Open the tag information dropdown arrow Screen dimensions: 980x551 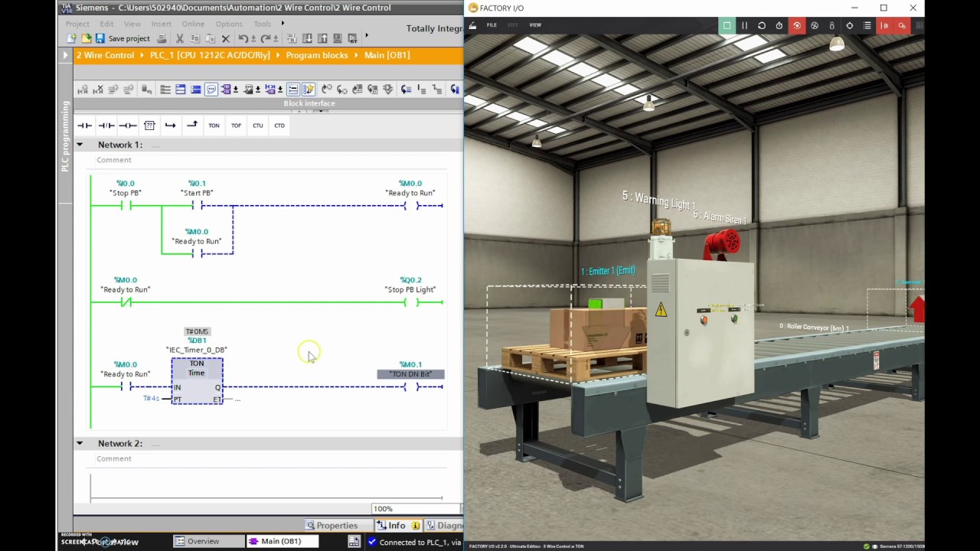pos(258,90)
